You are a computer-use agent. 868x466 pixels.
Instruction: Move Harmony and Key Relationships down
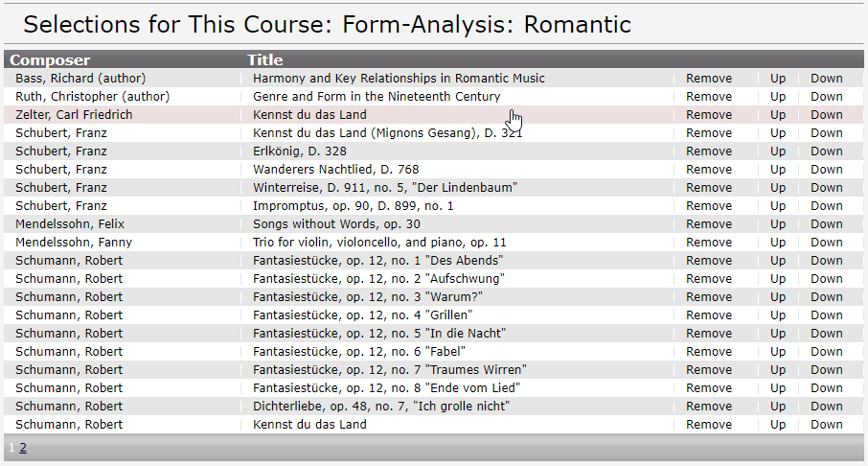827,78
